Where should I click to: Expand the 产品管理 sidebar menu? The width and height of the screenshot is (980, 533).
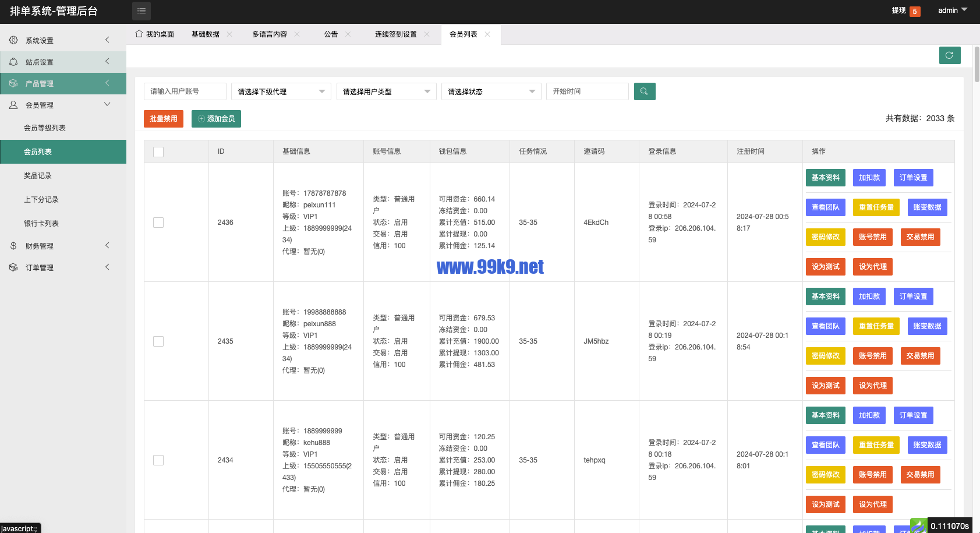click(63, 83)
